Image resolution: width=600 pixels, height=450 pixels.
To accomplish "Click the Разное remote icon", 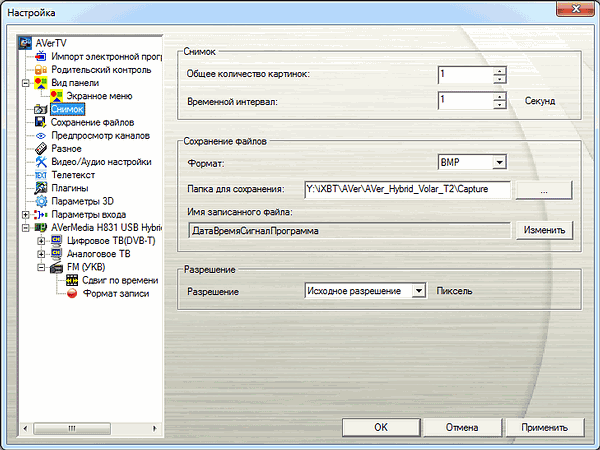I will [41, 148].
